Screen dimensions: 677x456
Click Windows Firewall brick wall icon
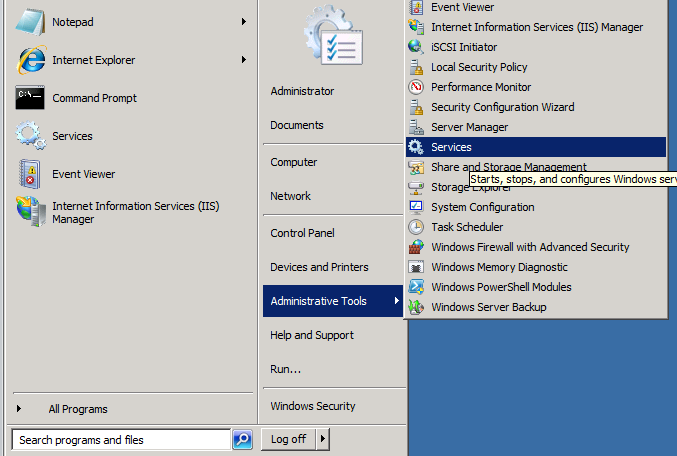(x=416, y=247)
